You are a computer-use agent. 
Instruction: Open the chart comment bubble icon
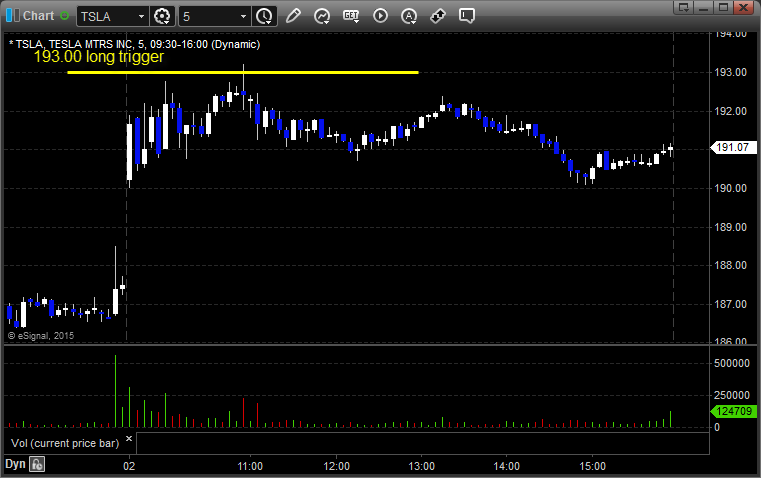466,16
